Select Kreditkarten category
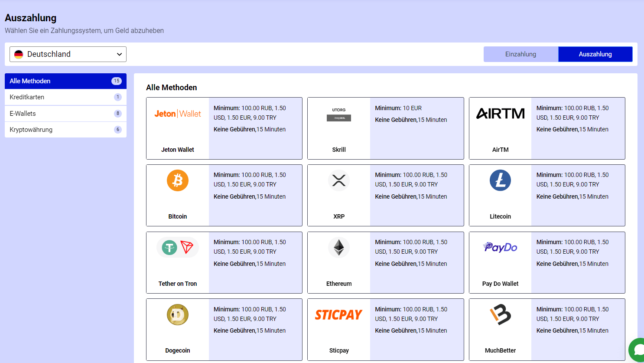This screenshot has width=644, height=363. coord(65,97)
